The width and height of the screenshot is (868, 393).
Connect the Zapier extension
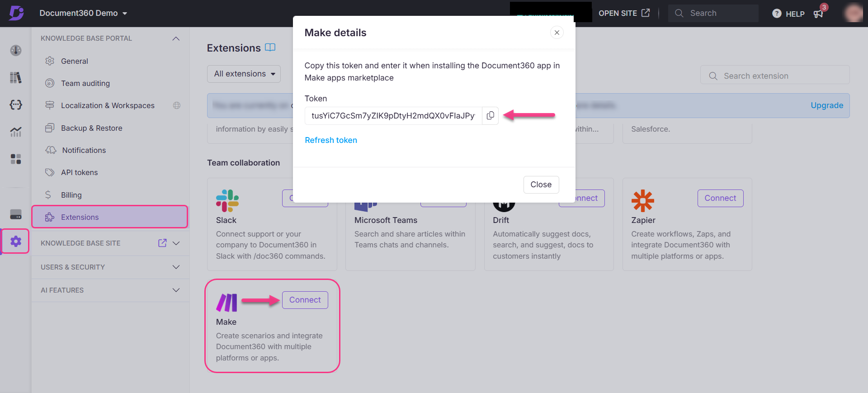pos(720,198)
